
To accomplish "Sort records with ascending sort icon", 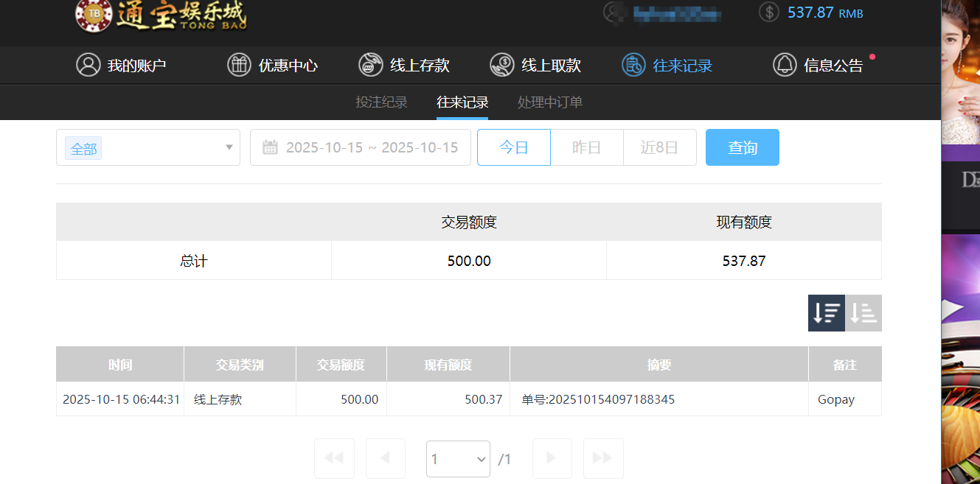I will click(x=863, y=313).
